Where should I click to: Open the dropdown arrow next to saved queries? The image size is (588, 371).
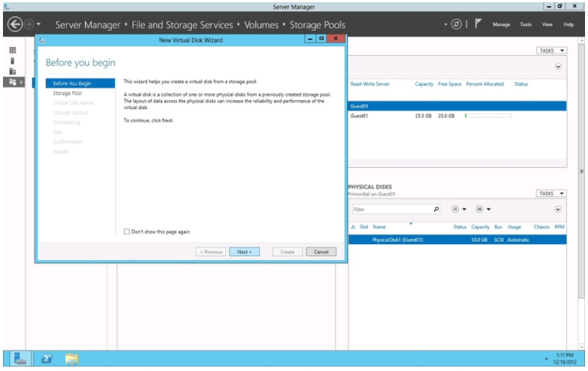pos(488,209)
